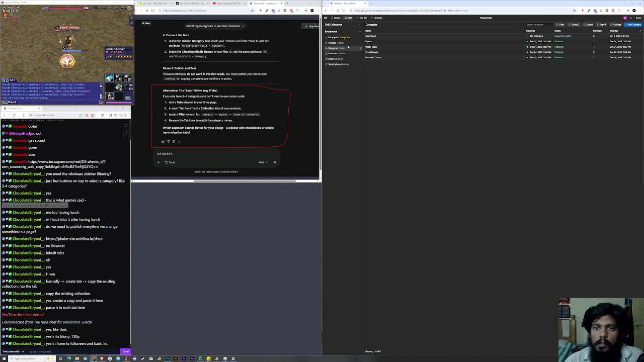The image size is (644, 362).
Task: Click the Share button in Webflow
Action: [638, 18]
